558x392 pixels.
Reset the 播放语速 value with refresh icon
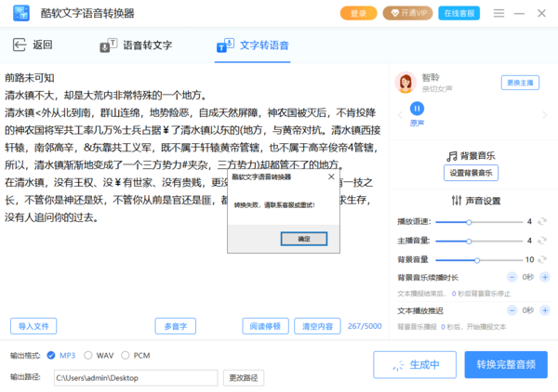pos(542,222)
